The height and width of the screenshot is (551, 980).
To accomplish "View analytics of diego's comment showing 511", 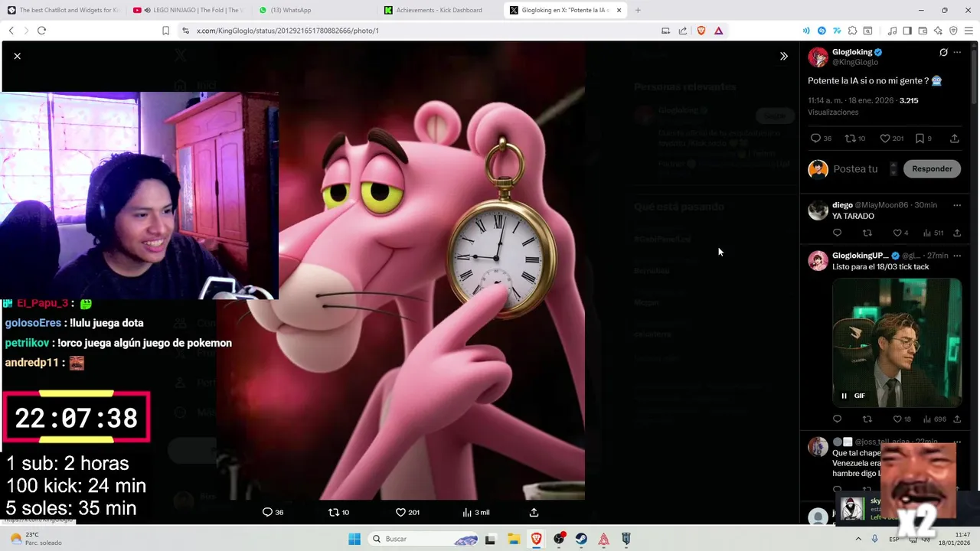I will 934,233.
